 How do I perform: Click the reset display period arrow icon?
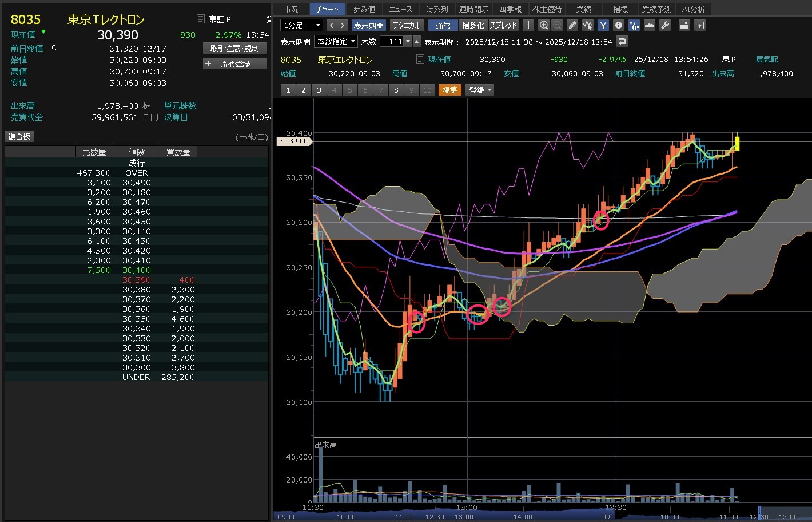(x=622, y=42)
